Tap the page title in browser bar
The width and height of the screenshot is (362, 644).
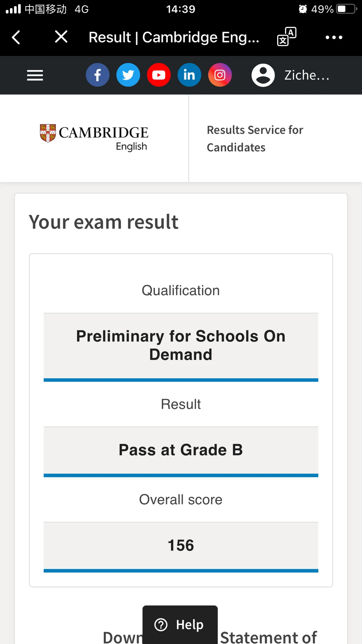[174, 37]
